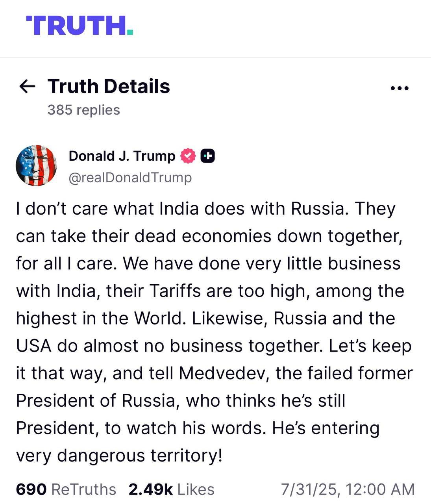Open the Donald J. Trump display name
Image resolution: width=431 pixels, height=504 pixels.
click(x=122, y=156)
